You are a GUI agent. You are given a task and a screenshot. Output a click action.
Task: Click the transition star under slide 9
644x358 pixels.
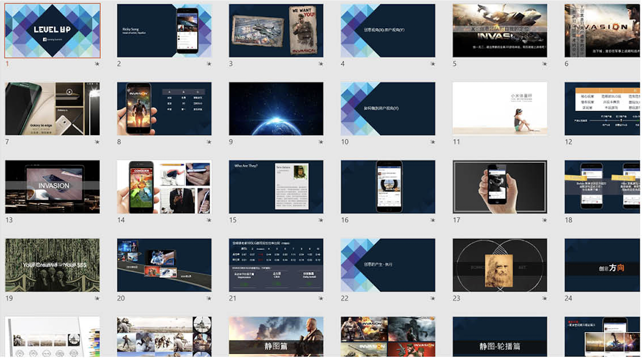321,142
